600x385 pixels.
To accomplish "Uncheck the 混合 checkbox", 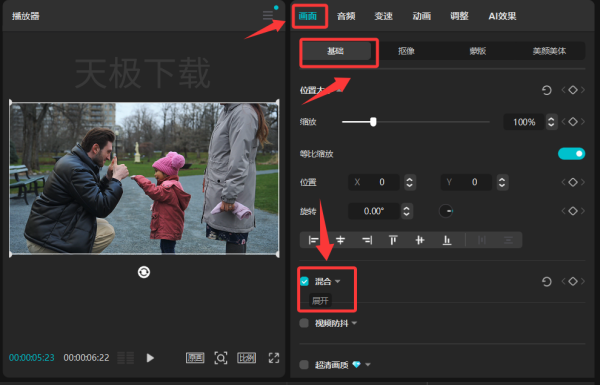I will pyautogui.click(x=304, y=281).
